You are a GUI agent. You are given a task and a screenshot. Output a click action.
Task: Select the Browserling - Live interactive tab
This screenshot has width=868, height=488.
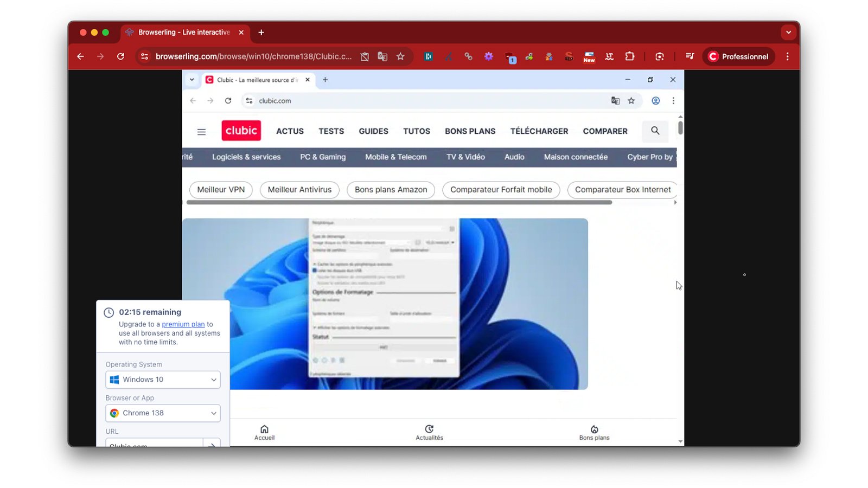pyautogui.click(x=184, y=33)
